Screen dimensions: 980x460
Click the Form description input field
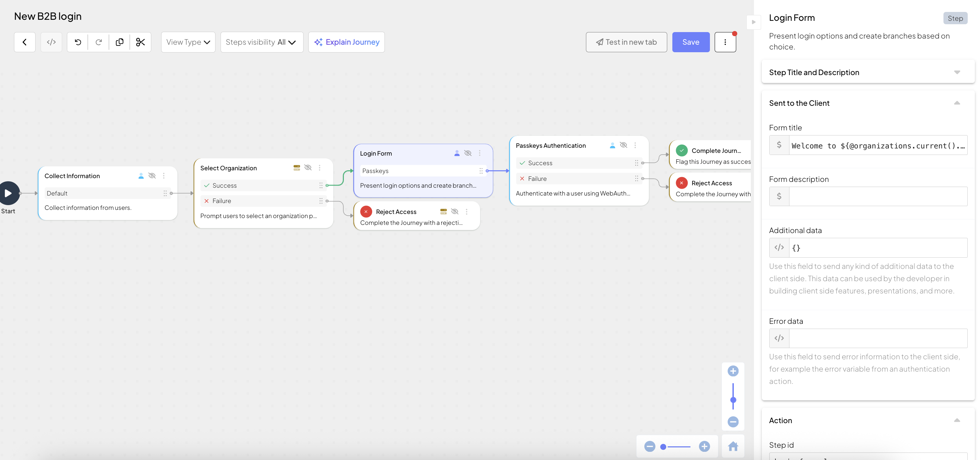(875, 196)
